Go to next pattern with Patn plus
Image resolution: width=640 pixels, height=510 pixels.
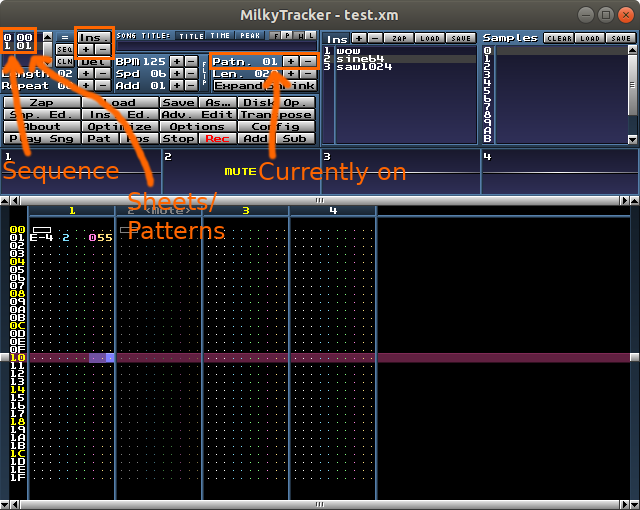point(291,62)
